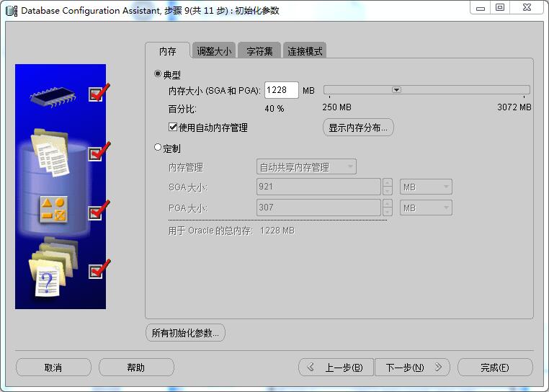Click the Database Configuration Assistant title icon

click(x=12, y=11)
